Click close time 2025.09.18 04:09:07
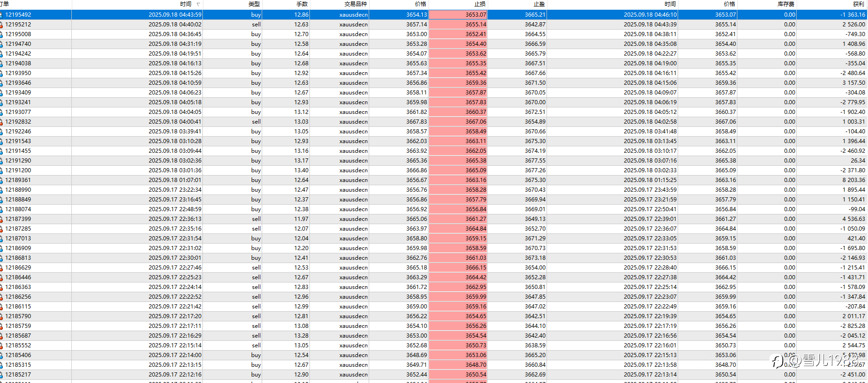 click(650, 93)
